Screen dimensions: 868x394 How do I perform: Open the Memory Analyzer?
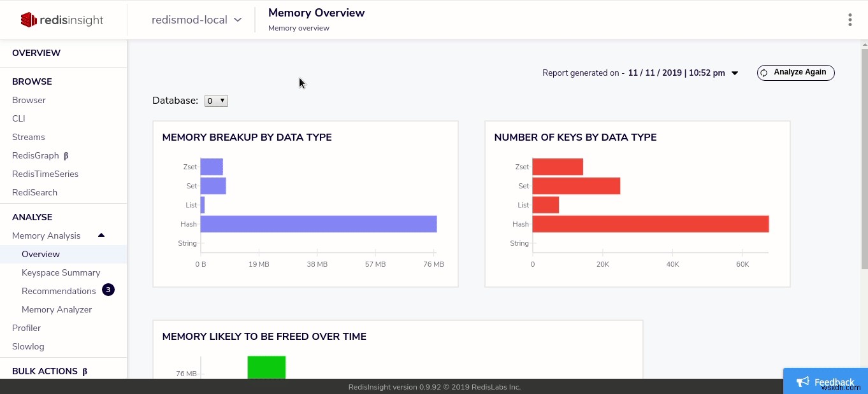[x=57, y=309]
